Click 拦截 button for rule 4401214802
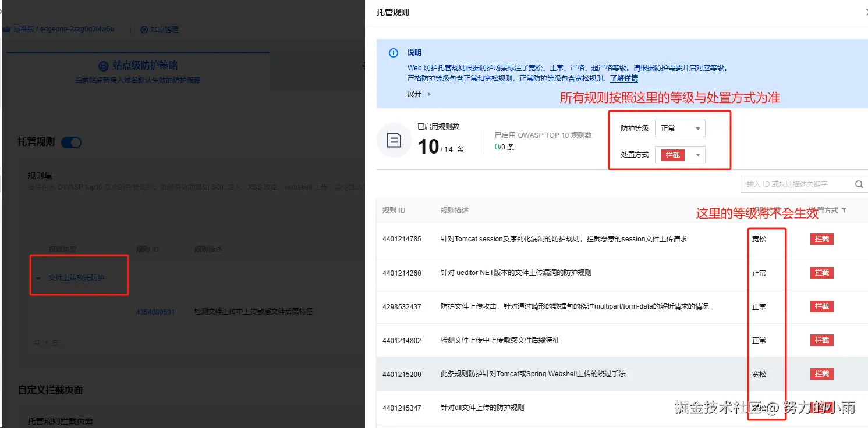The height and width of the screenshot is (428, 868). coord(821,340)
